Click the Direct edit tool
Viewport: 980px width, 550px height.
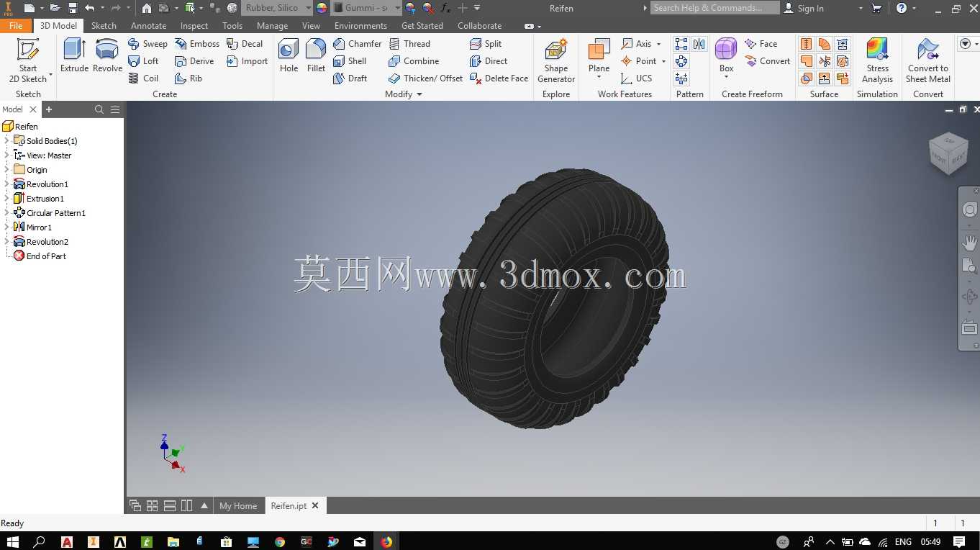489,61
